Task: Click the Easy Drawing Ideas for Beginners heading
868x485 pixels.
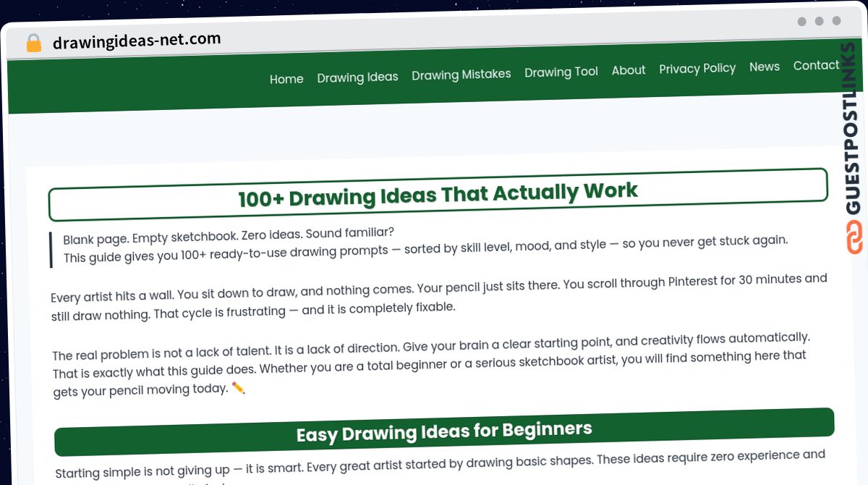Action: click(x=444, y=431)
